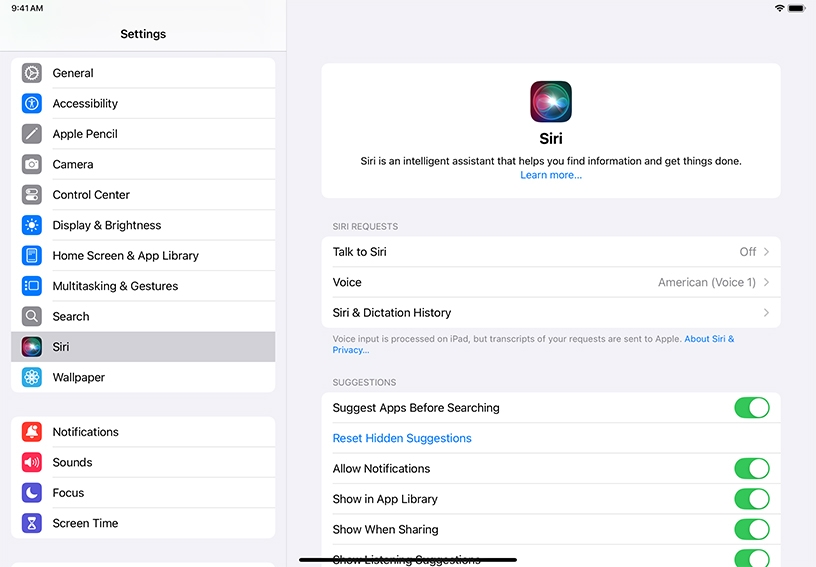Open Talk to Siri options chevron

tap(766, 252)
